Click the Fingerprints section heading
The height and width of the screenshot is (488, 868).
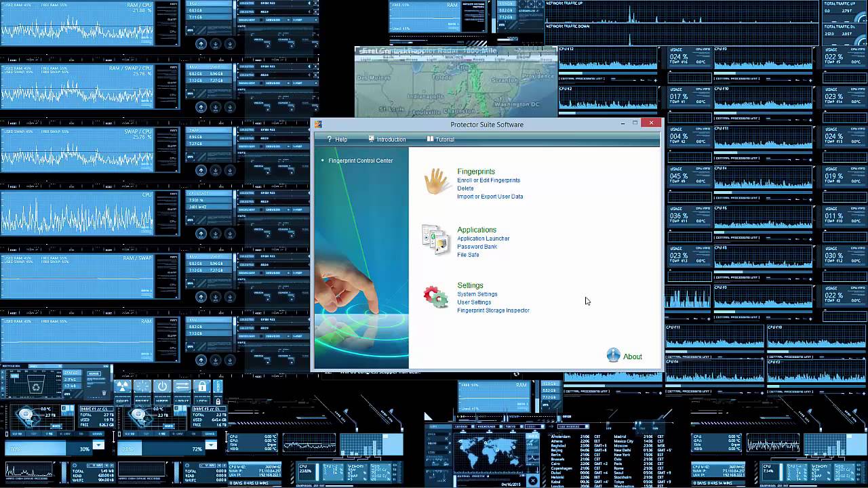pyautogui.click(x=476, y=171)
